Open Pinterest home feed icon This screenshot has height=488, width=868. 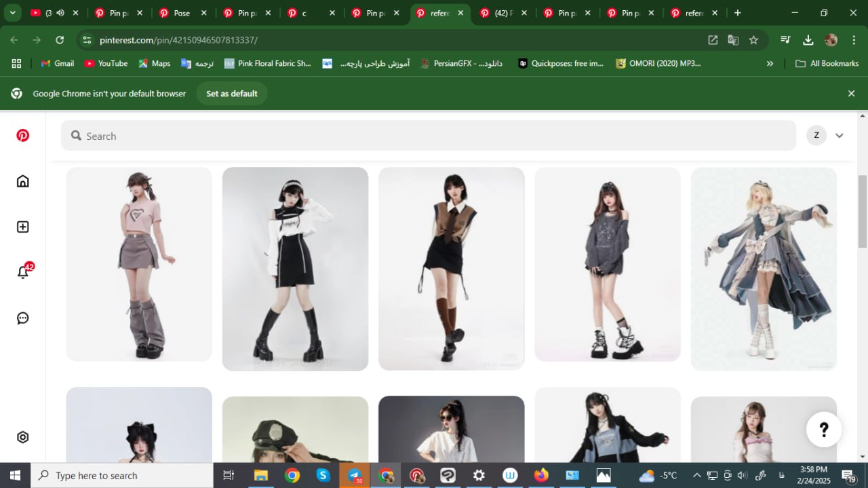pyautogui.click(x=23, y=181)
